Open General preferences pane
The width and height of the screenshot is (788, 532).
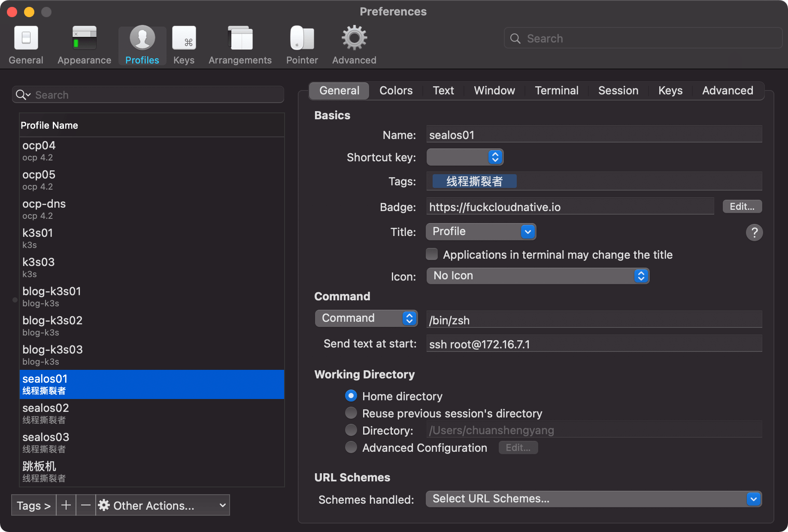click(x=26, y=44)
